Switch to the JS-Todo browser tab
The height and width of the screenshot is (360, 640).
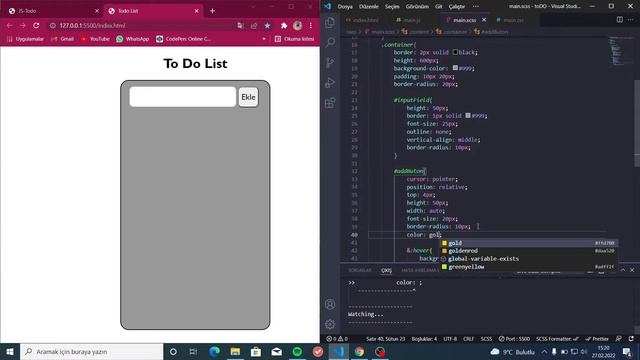(x=53, y=11)
